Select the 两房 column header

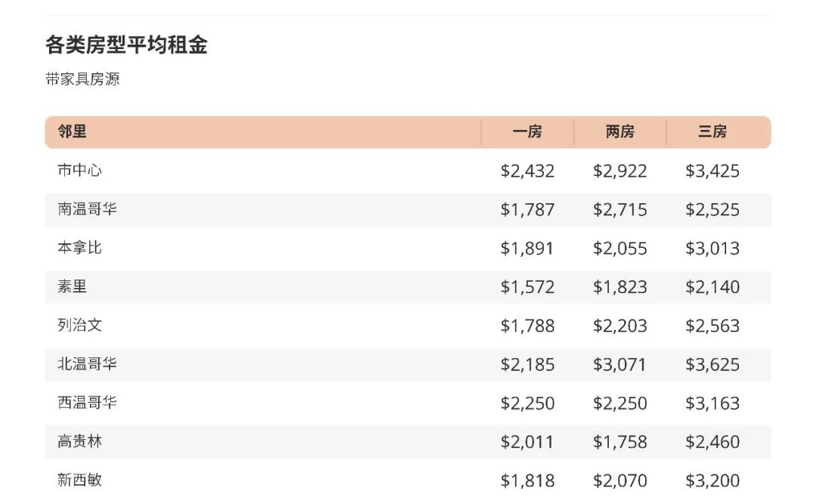[x=620, y=131]
